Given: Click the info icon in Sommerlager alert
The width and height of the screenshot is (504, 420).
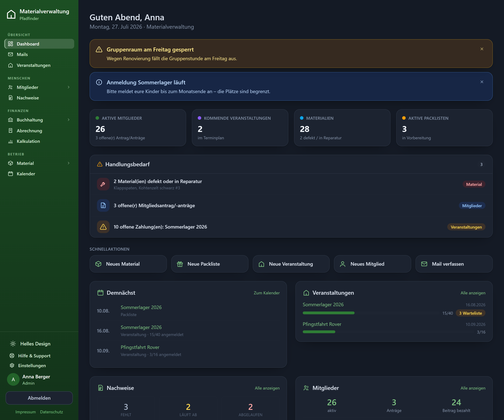Looking at the screenshot, I should (99, 82).
